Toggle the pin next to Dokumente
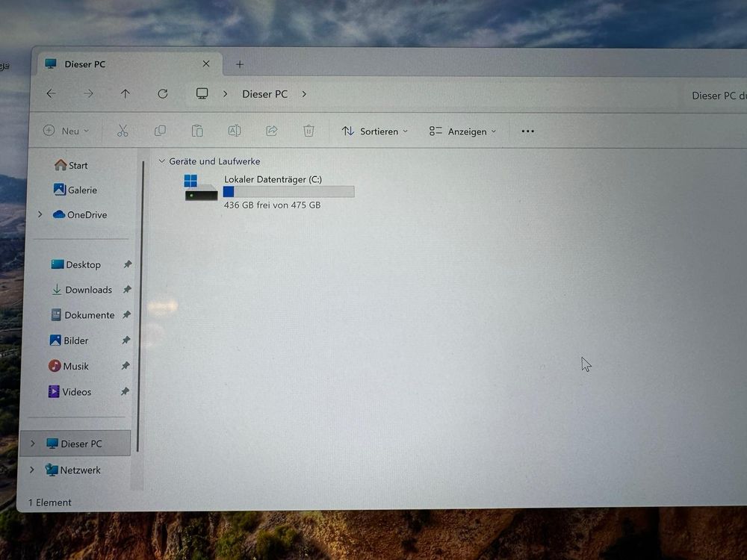Image resolution: width=747 pixels, height=560 pixels. 126,315
